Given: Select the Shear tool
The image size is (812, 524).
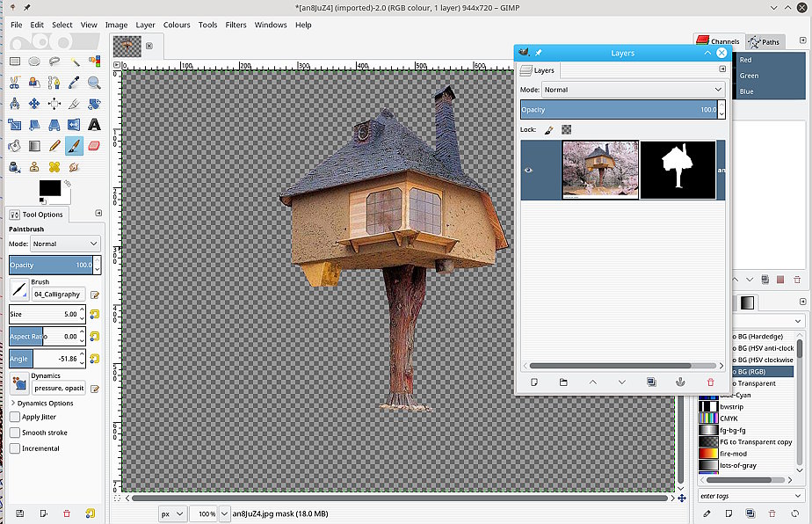Looking at the screenshot, I should [34, 125].
